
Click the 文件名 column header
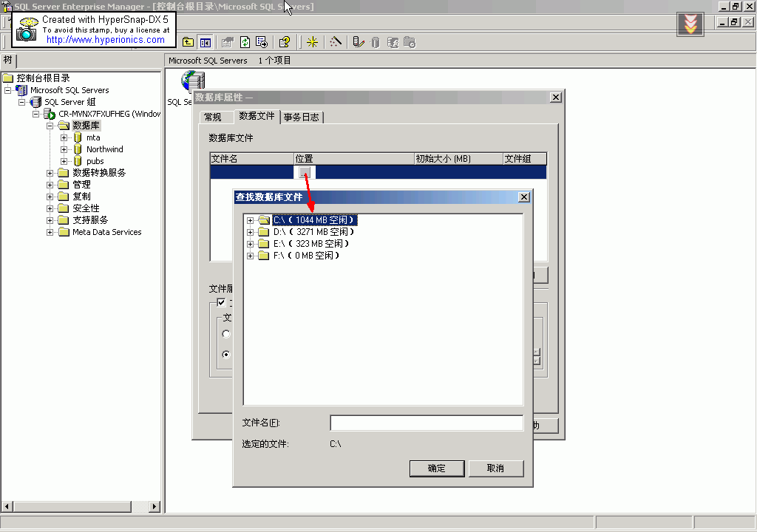pos(252,159)
